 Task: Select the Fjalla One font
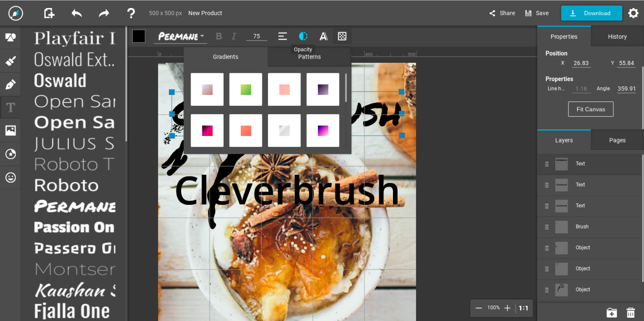pyautogui.click(x=72, y=311)
